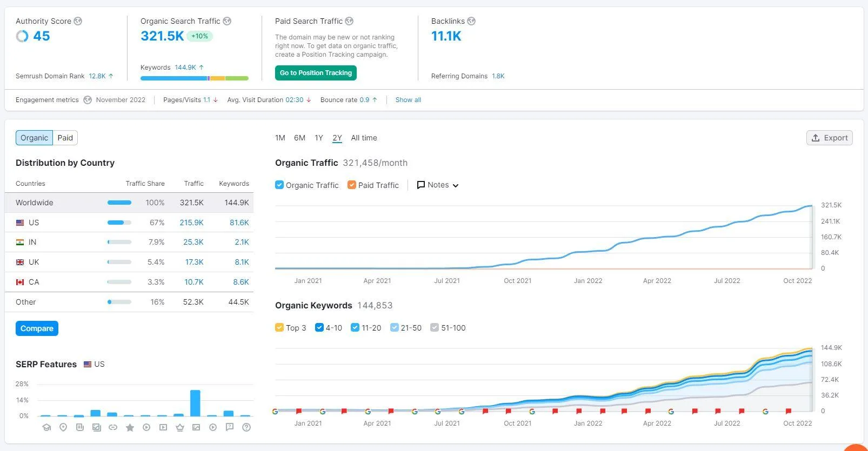Image resolution: width=868 pixels, height=451 pixels.
Task: Click the Sitelinks chain link icon
Action: [x=113, y=427]
